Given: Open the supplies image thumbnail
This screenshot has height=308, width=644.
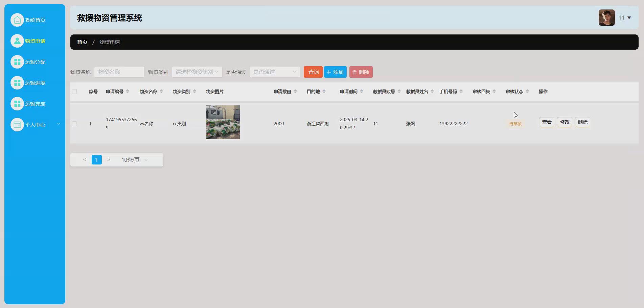Looking at the screenshot, I should (x=223, y=122).
